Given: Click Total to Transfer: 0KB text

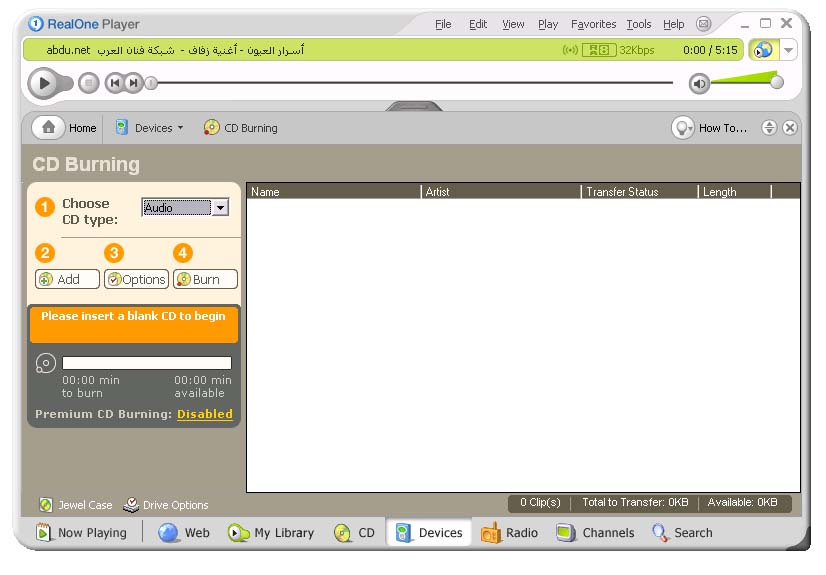Looking at the screenshot, I should click(x=635, y=502).
